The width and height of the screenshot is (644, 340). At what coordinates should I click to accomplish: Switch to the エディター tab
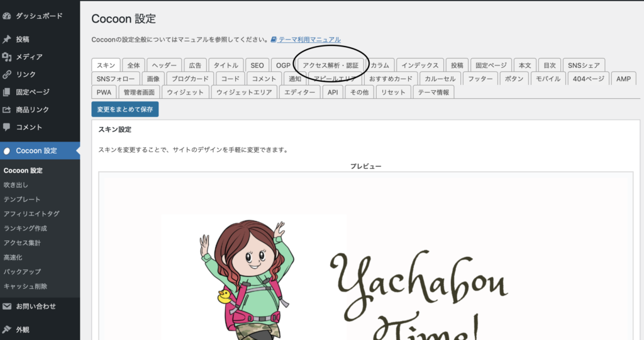coord(300,92)
